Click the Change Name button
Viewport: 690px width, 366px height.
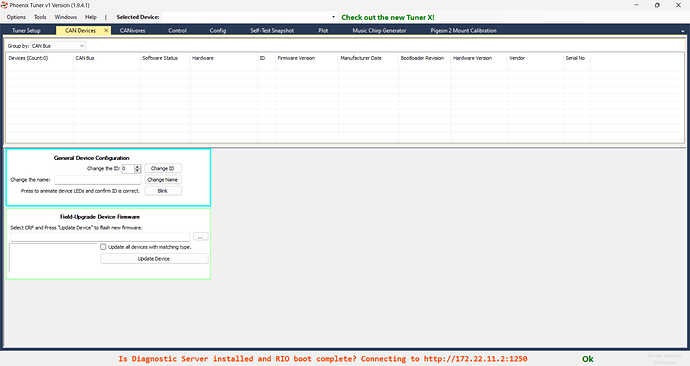163,179
